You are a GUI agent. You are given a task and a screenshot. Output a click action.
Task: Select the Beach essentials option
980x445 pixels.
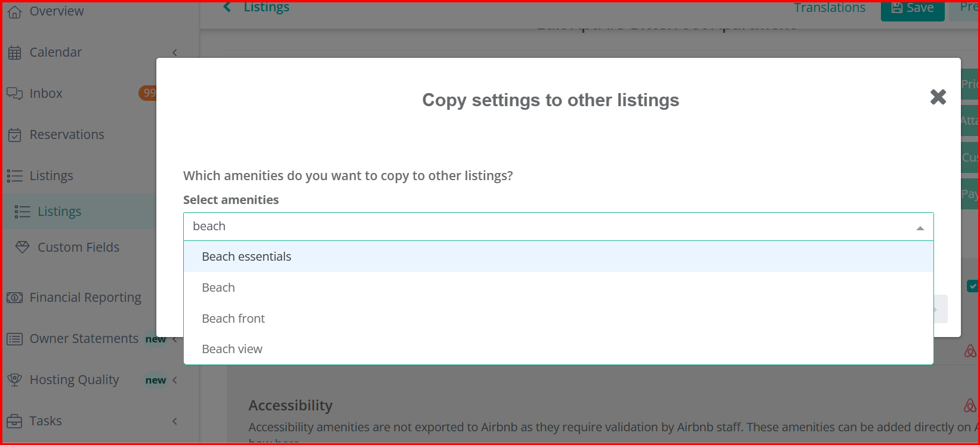[558, 257]
